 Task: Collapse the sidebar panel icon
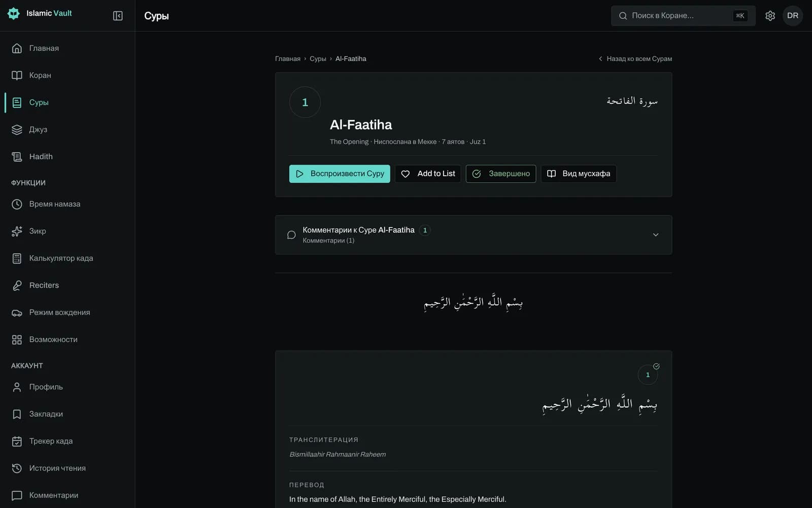coord(118,16)
